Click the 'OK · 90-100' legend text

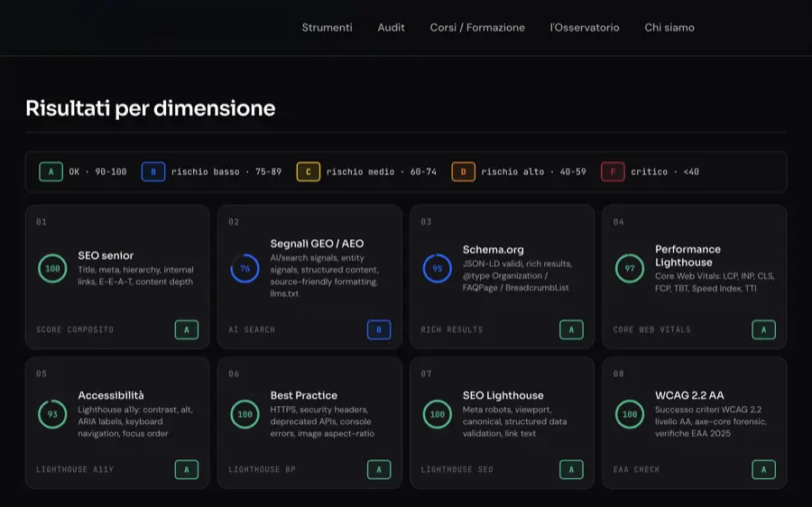click(97, 171)
